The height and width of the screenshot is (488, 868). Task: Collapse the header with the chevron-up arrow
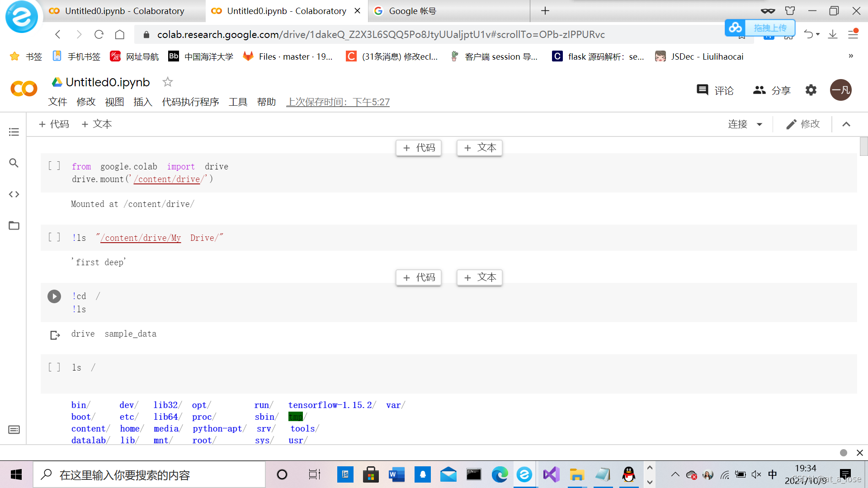846,124
